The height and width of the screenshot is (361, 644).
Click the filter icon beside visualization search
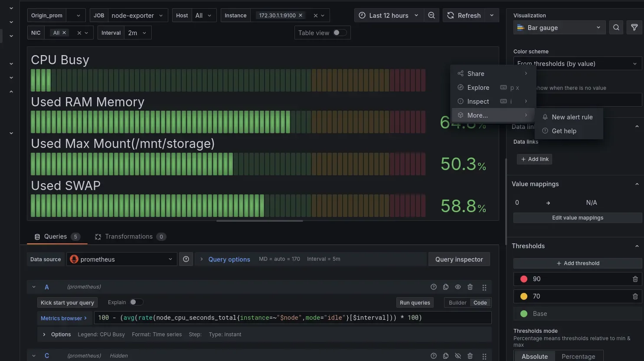point(634,27)
